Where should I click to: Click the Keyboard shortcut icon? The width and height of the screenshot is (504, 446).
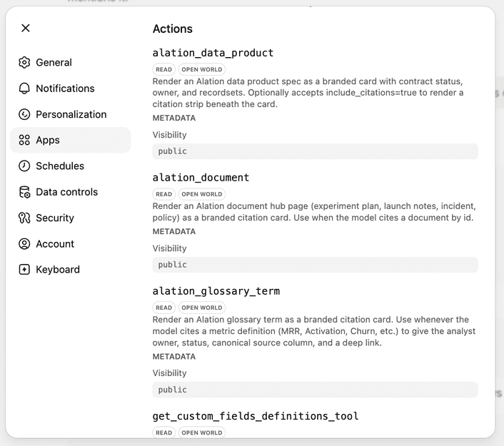24,269
